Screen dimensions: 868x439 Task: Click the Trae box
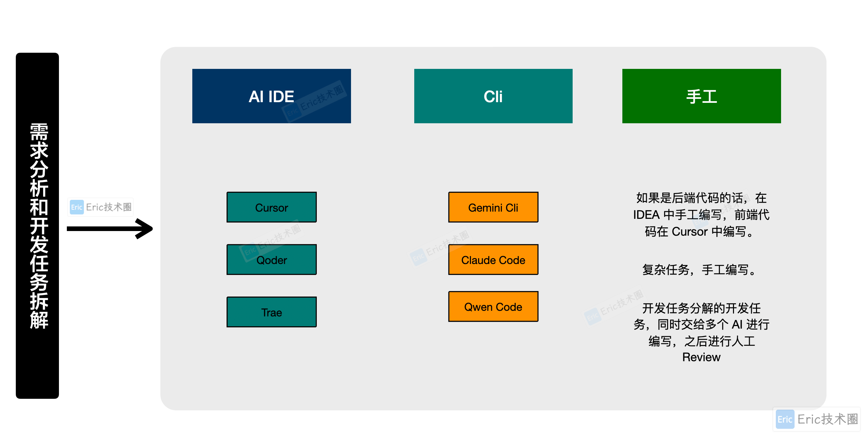click(271, 312)
